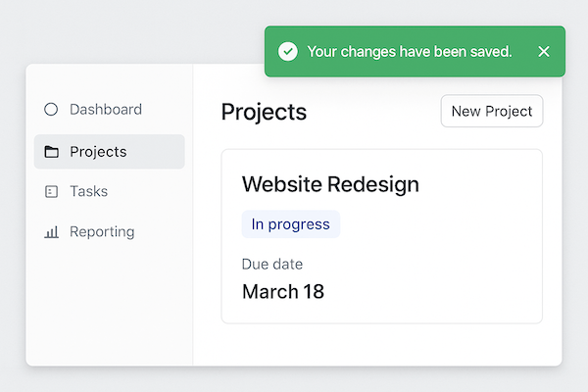Image resolution: width=588 pixels, height=392 pixels.
Task: Click the Projects page heading
Action: click(264, 112)
